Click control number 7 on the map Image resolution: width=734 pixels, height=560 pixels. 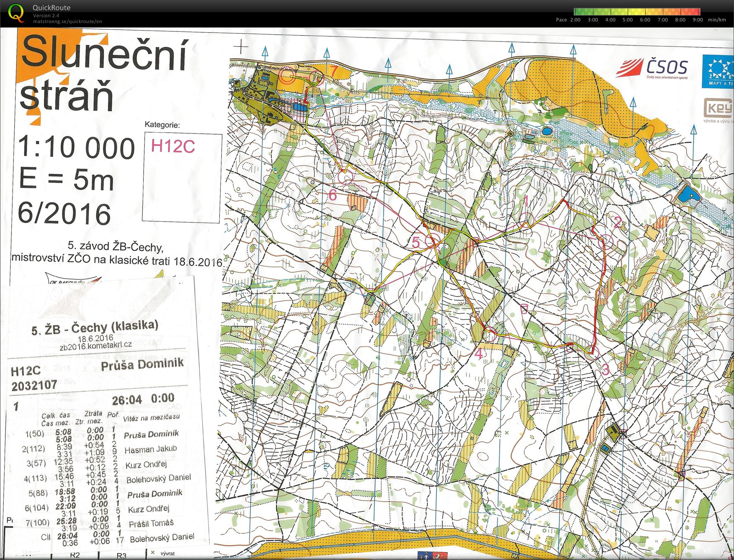pos(334,70)
